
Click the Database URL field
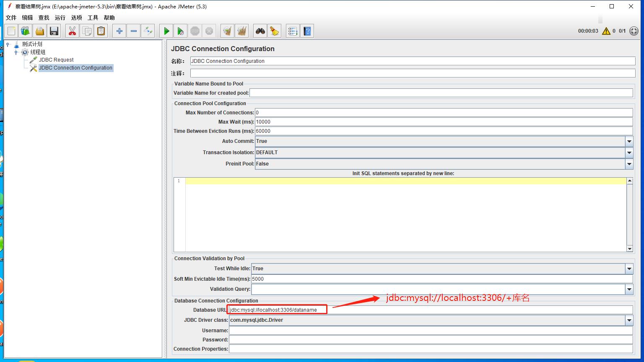(x=431, y=310)
